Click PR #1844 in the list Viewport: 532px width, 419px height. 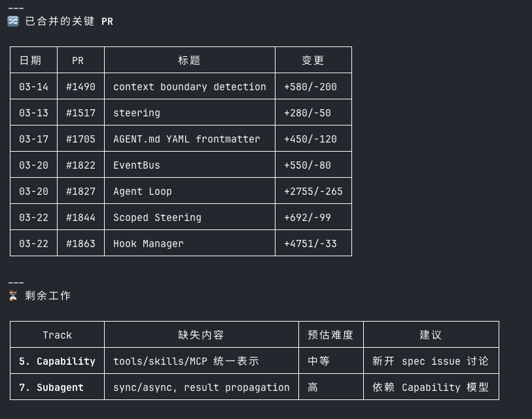(80, 218)
